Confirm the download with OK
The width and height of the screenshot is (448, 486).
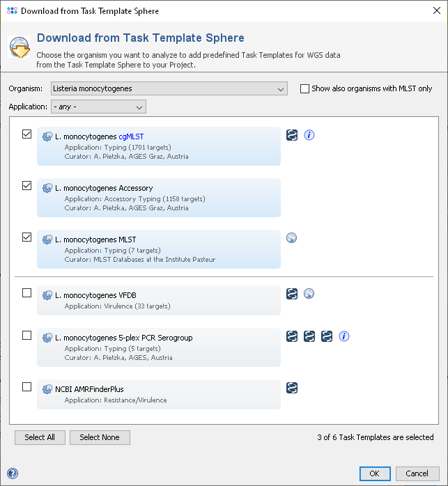[x=374, y=473]
